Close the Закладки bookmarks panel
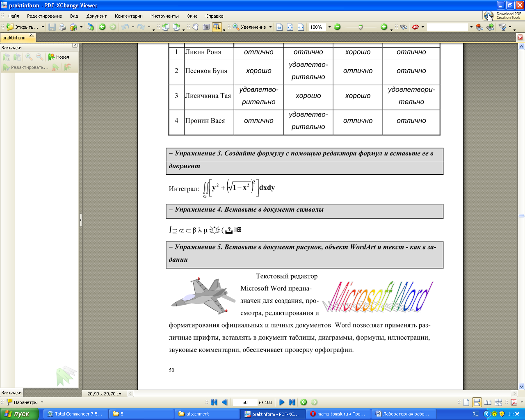 (x=75, y=46)
